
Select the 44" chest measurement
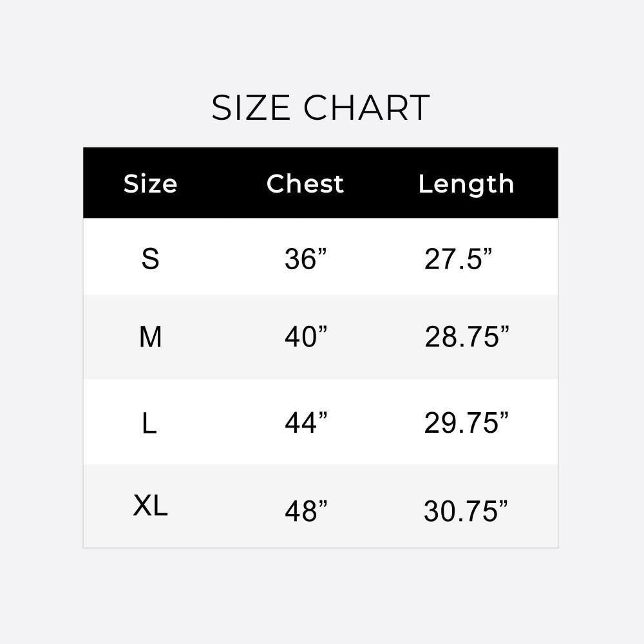[306, 423]
